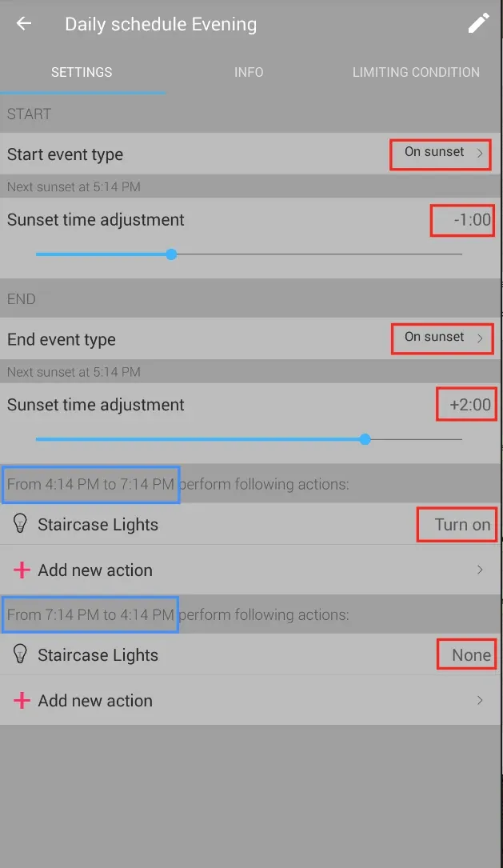Tap the second pink plus icon
503x868 pixels.
pyautogui.click(x=22, y=700)
